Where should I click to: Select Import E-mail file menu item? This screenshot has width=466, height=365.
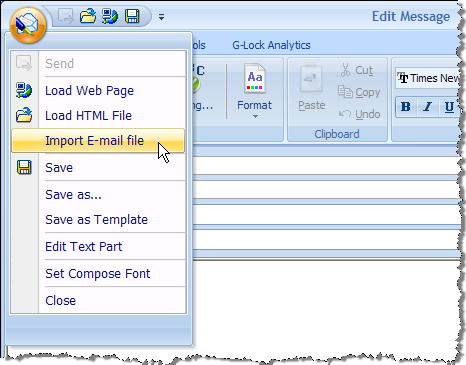click(x=98, y=141)
